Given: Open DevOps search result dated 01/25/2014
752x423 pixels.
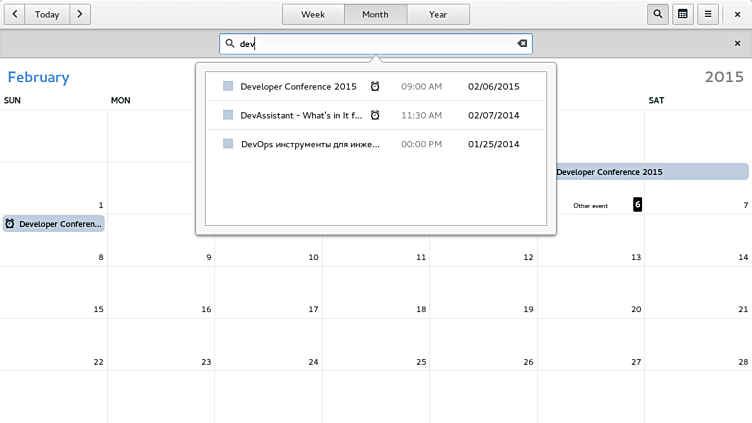Looking at the screenshot, I should (x=310, y=144).
